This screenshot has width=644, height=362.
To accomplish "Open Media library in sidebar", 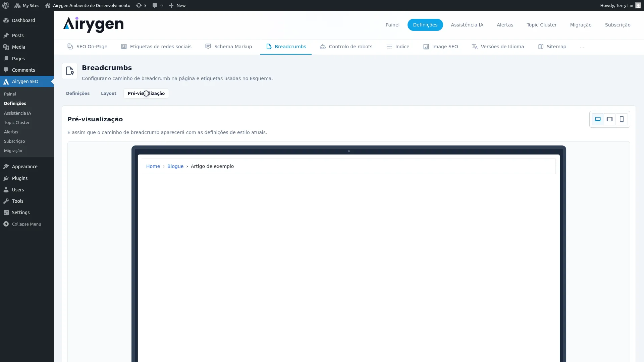I will (x=27, y=47).
